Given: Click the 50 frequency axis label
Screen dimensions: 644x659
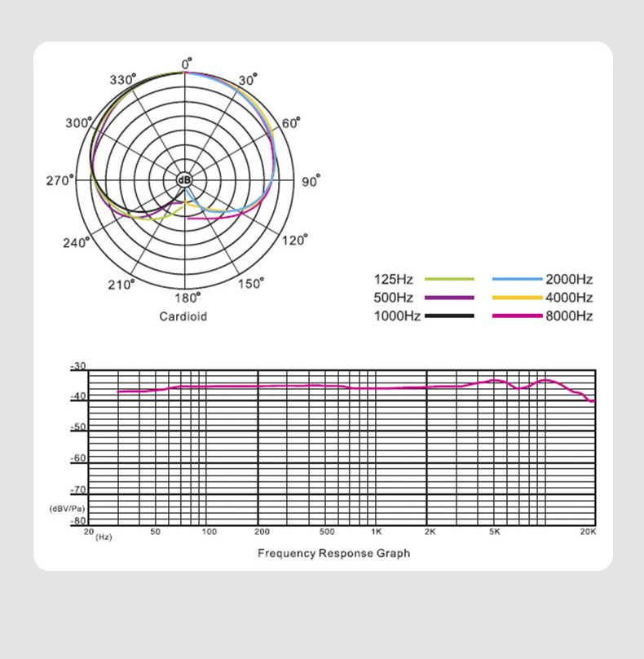Looking at the screenshot, I should coord(156,532).
